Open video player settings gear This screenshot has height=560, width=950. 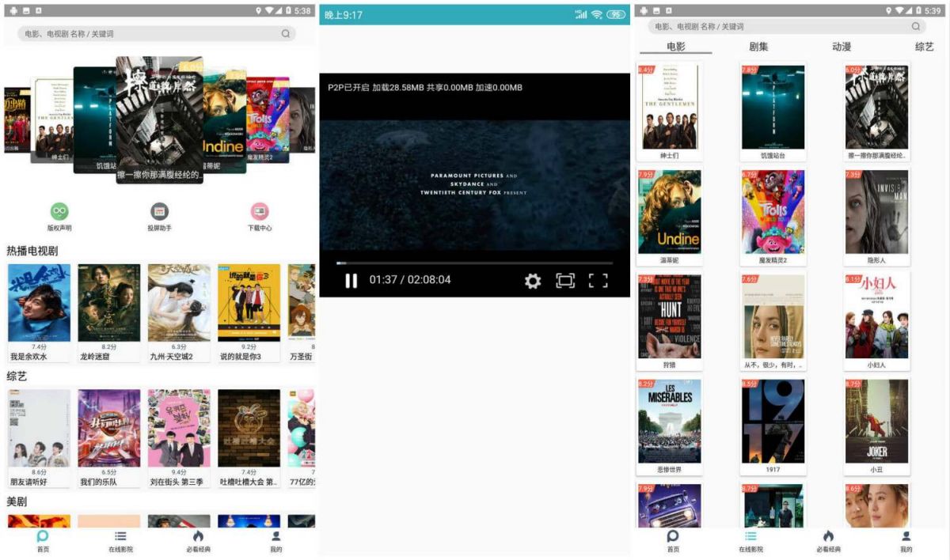click(533, 281)
